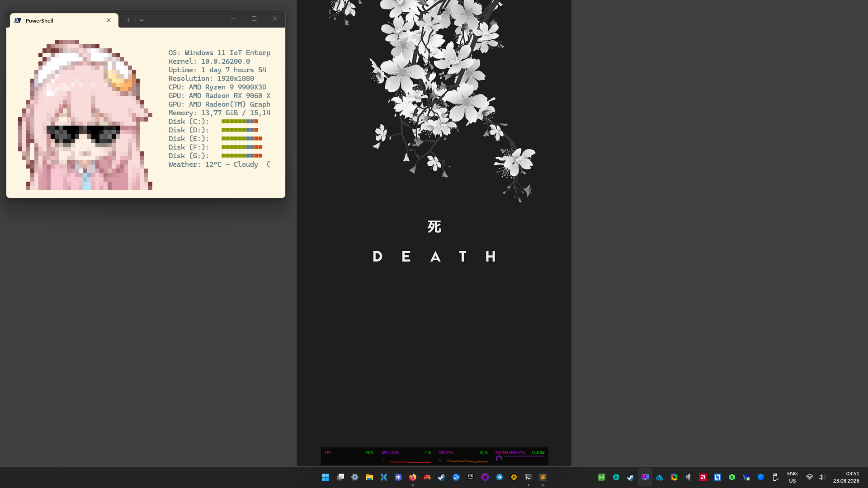The image size is (868, 488).
Task: Open the Steam tray icon
Action: 631,477
